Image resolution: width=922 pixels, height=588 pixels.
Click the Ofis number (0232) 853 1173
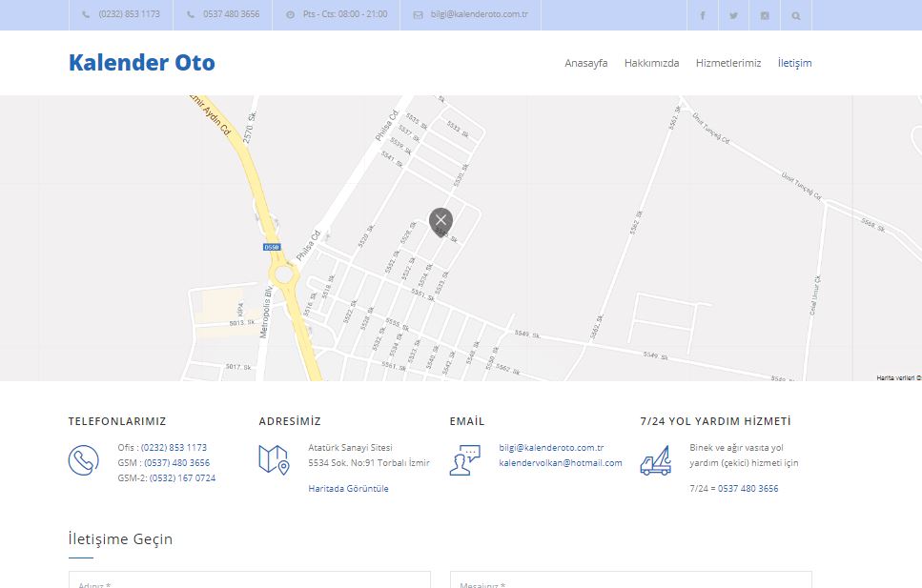174,448
